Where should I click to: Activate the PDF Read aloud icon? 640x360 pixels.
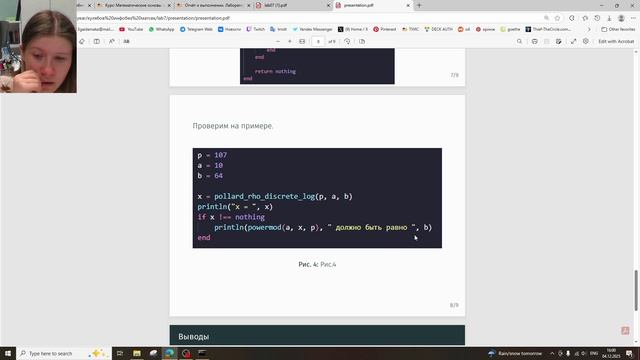111,41
